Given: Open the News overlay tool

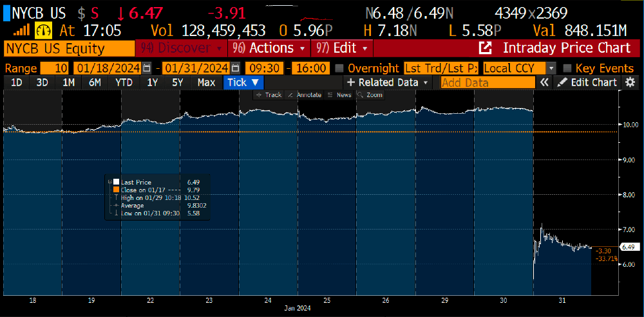Looking at the screenshot, I should click(339, 95).
